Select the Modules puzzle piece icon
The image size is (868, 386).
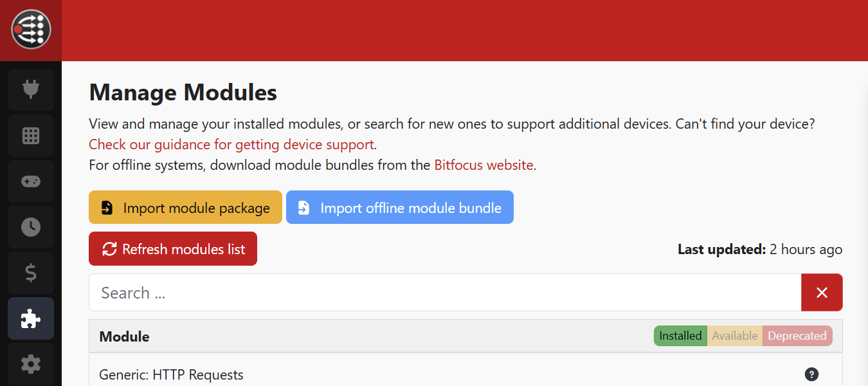click(x=31, y=318)
